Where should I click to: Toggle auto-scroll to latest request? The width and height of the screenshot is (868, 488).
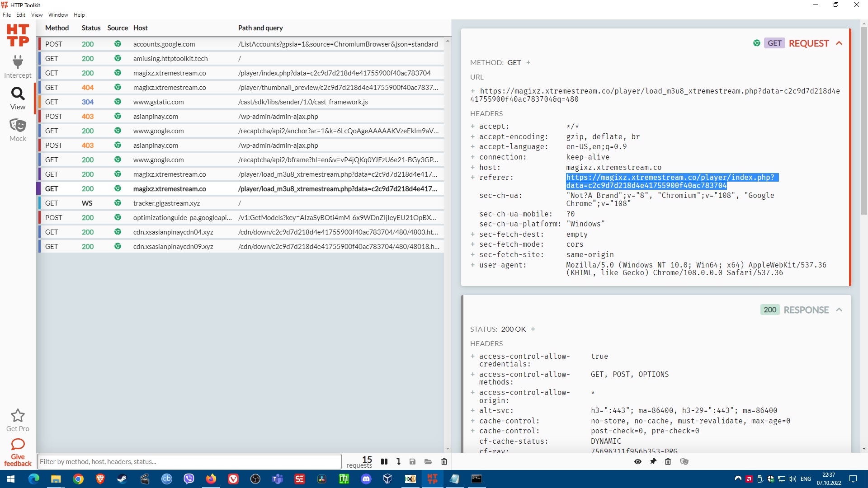pyautogui.click(x=398, y=461)
